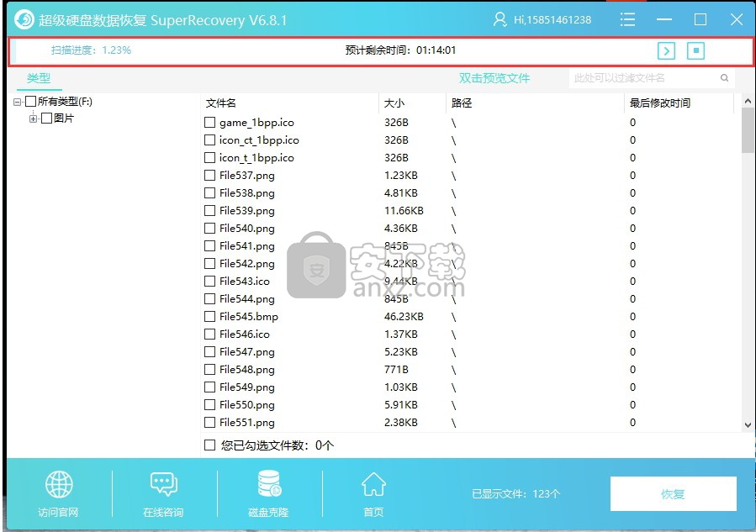Focus the file name filter input field
756x532 pixels.
click(643, 78)
